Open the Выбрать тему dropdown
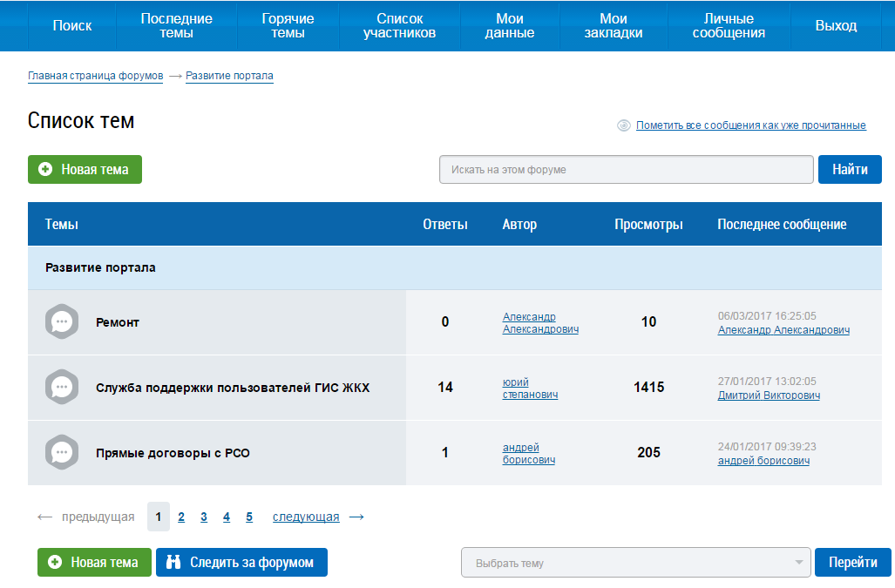Viewport: 895px width, 588px height. click(x=635, y=563)
